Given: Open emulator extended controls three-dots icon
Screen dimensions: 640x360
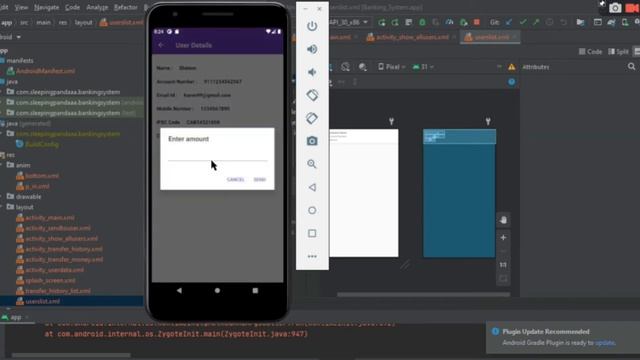Looking at the screenshot, I should [312, 256].
